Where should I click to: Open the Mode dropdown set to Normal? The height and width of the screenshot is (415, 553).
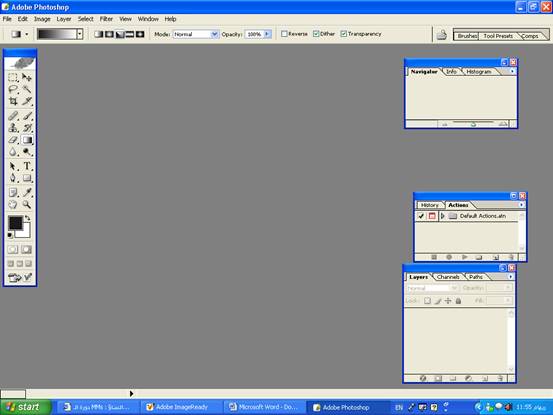(x=196, y=34)
